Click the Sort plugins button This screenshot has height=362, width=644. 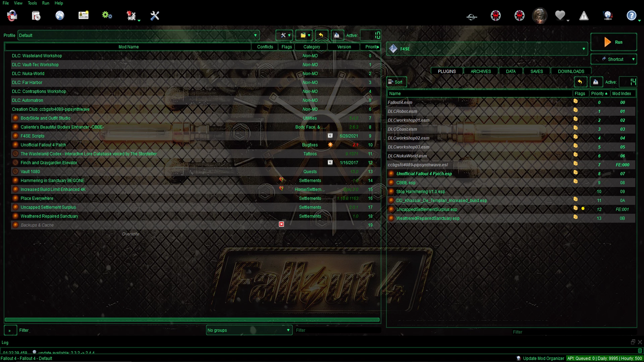pyautogui.click(x=396, y=82)
